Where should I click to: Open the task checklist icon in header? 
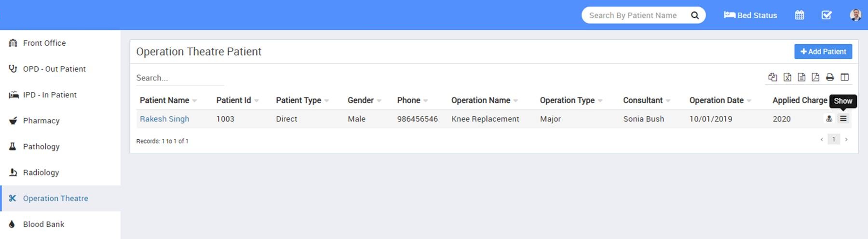click(827, 15)
